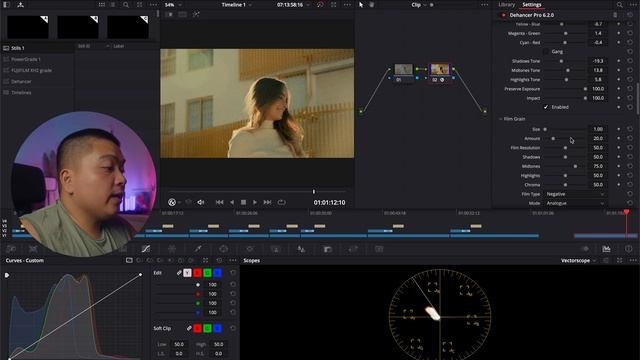Open the viewer options three-dot menu
Screen dimensions: 640x360
[x=347, y=5]
